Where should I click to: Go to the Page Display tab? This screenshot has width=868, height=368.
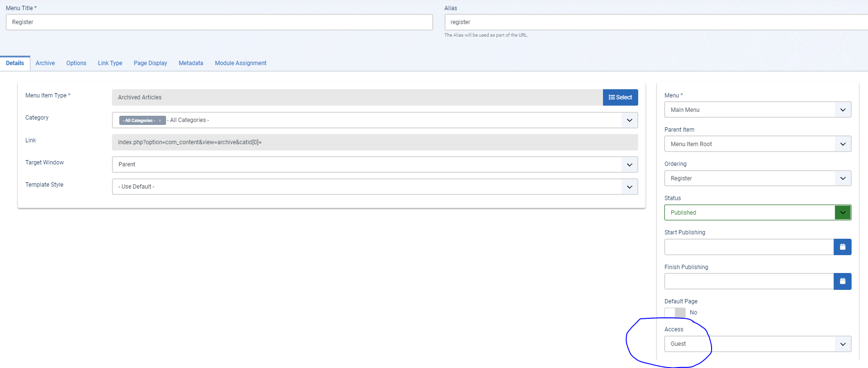(151, 63)
